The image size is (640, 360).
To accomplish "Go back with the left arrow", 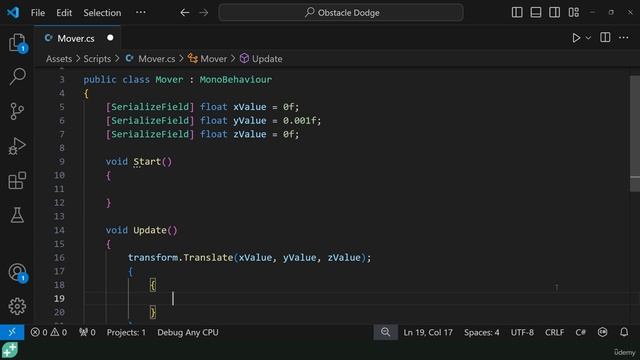I will tap(184, 13).
